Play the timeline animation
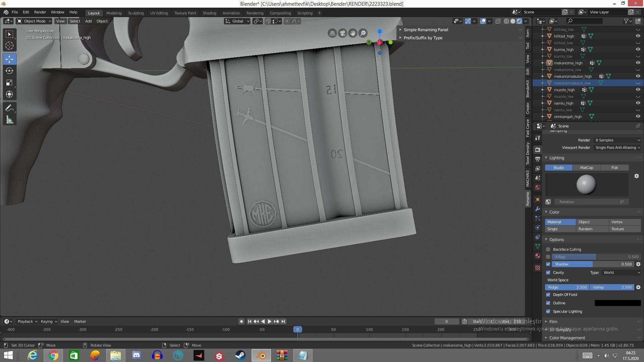 269,321
